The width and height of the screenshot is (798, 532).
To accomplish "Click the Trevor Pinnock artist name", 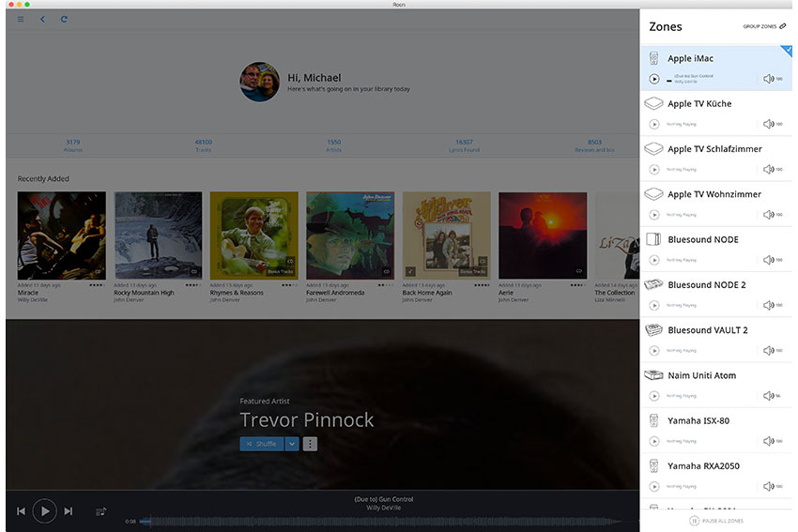I will pos(306,420).
